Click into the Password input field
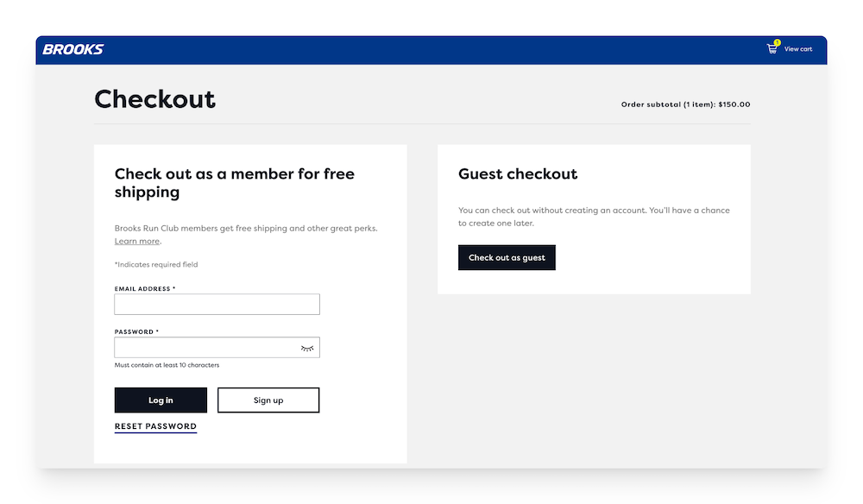The width and height of the screenshot is (863, 504). pyautogui.click(x=205, y=348)
